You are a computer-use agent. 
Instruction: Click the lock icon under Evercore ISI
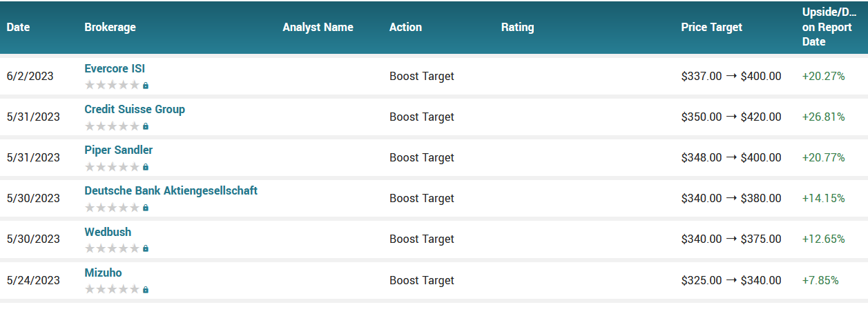[146, 86]
